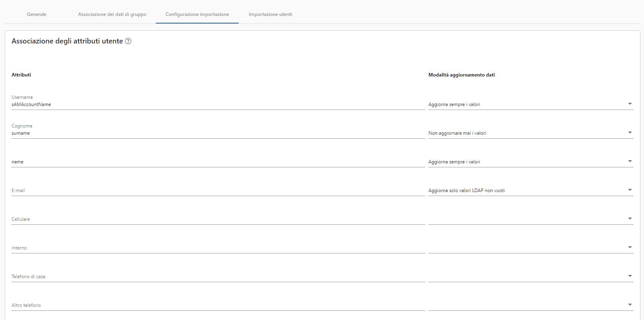Edit the Username field containing sAMAccountName
Image resolution: width=644 pixels, height=320 pixels.
coord(218,104)
